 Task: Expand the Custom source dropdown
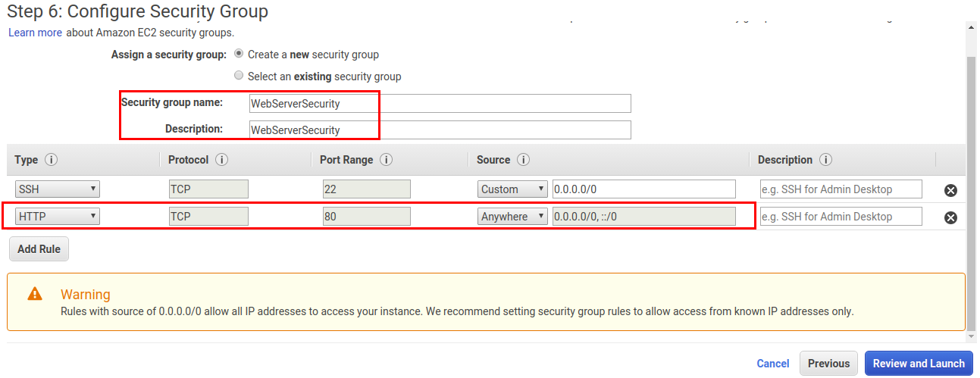(512, 189)
